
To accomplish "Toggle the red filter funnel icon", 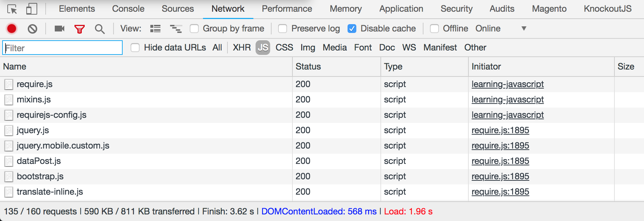I will pos(80,29).
